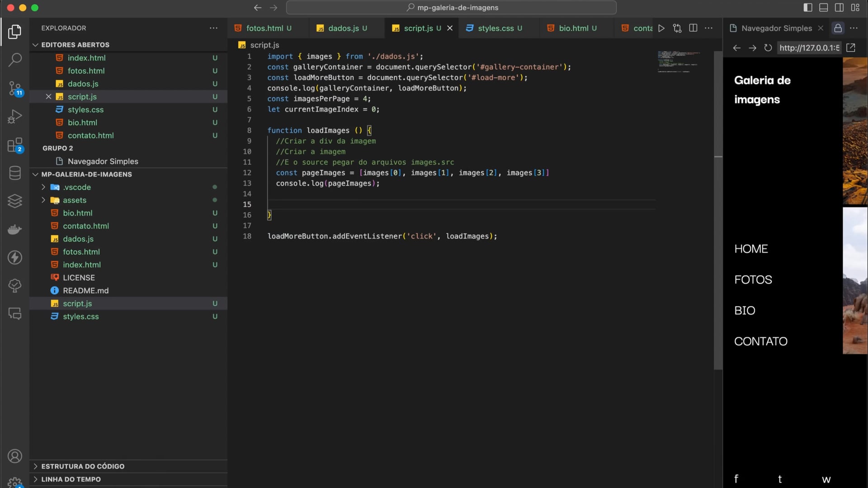Toggle the primary sidebar visibility
Screen dimensions: 868x488
coord(808,8)
